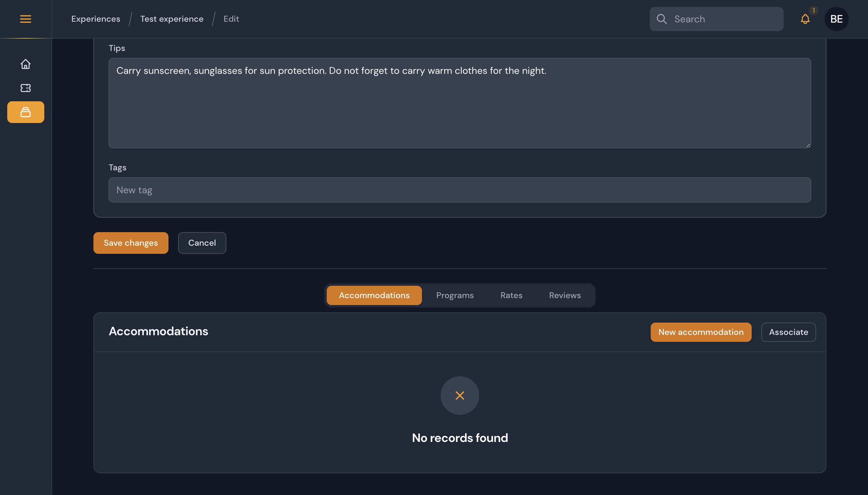Open Test experience breadcrumb link
This screenshot has height=495, width=868.
tap(171, 19)
